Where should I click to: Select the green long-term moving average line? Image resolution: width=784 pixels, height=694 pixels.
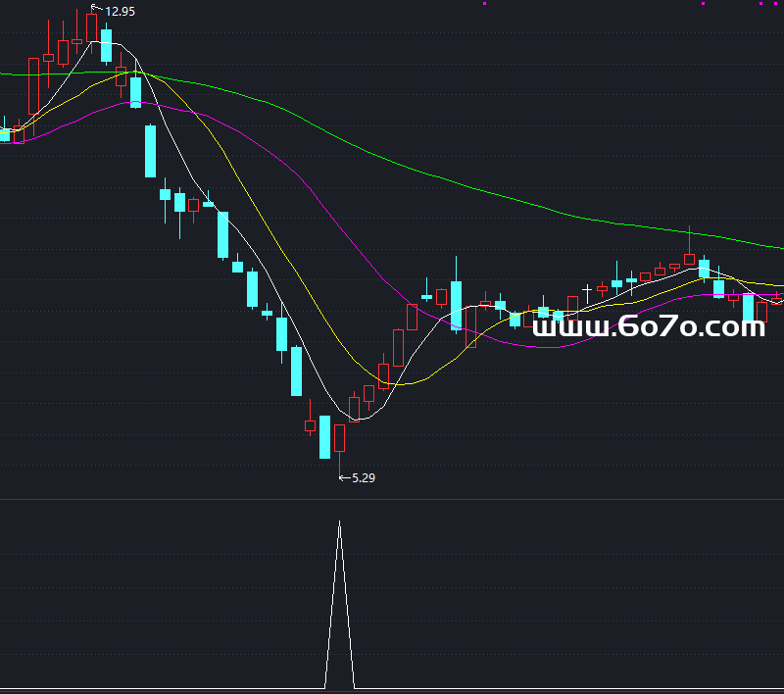tap(390, 159)
